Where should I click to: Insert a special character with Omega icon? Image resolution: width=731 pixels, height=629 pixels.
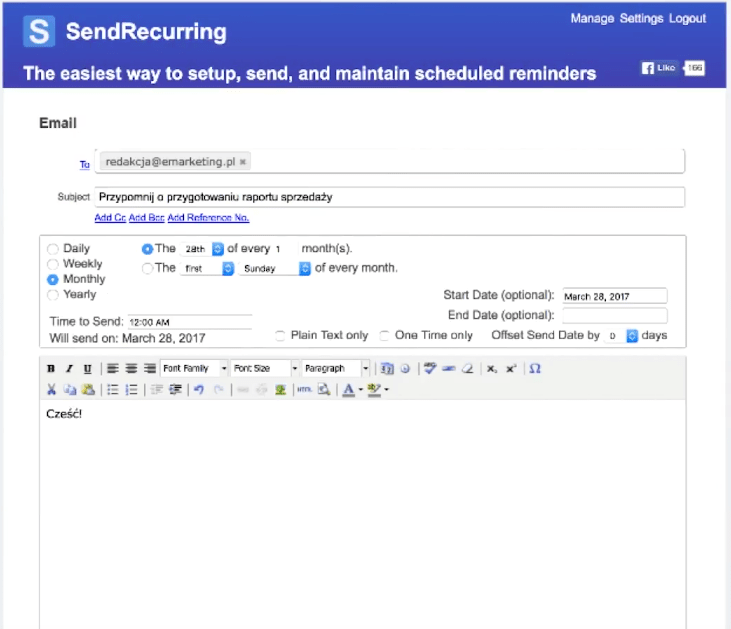click(535, 369)
